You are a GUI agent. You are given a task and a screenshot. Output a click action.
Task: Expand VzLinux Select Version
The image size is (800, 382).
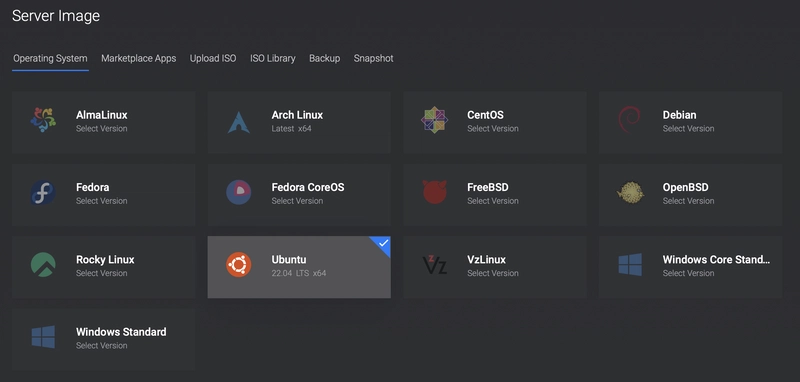pyautogui.click(x=493, y=273)
